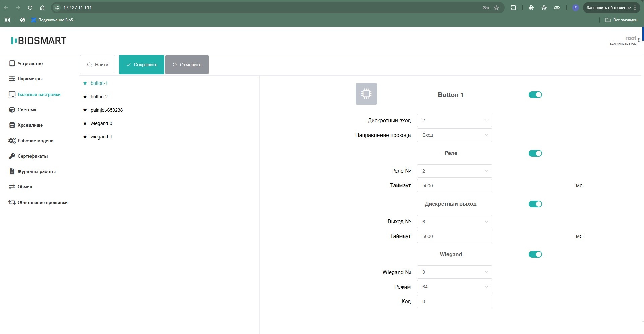Open browser extensions puzzle icon

pos(513,8)
